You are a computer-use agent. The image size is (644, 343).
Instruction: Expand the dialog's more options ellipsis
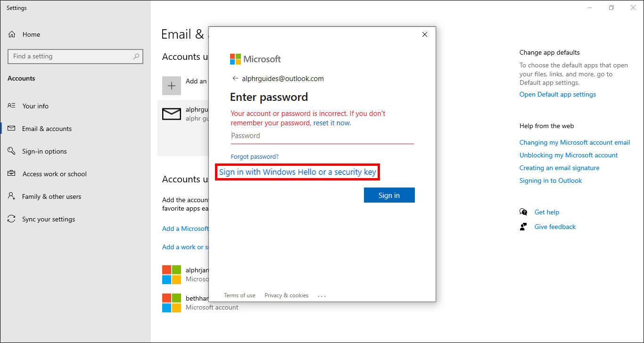(322, 295)
